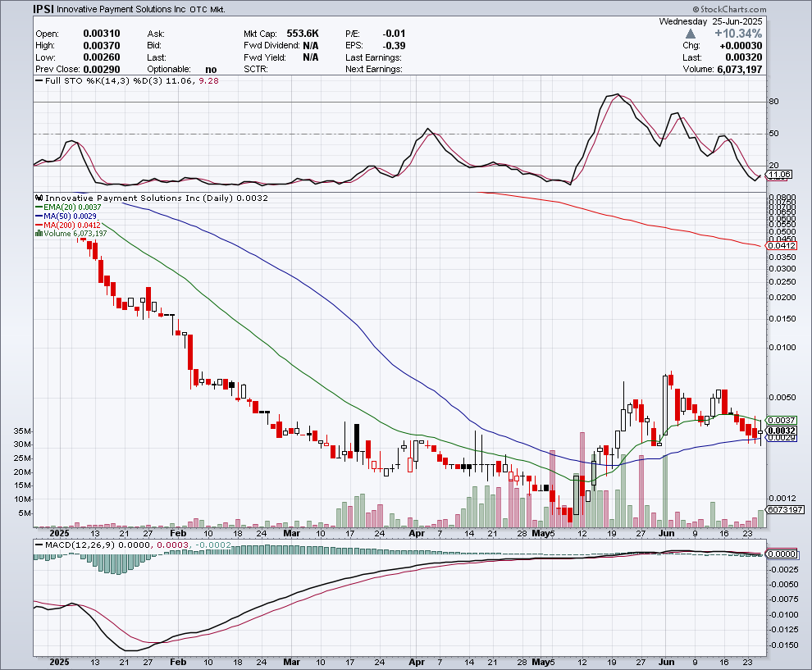Click the candlestick icon beside the chart title
812x670 pixels.
[x=39, y=198]
